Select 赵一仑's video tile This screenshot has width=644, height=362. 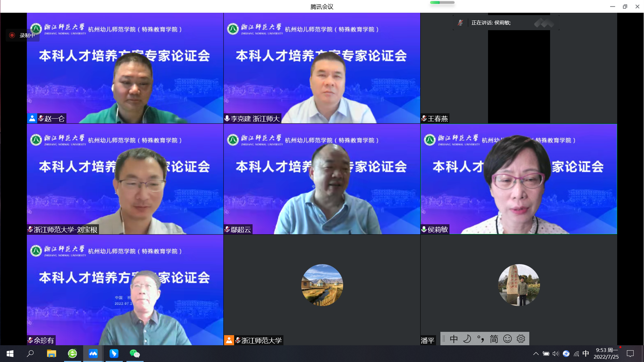[x=125, y=68]
